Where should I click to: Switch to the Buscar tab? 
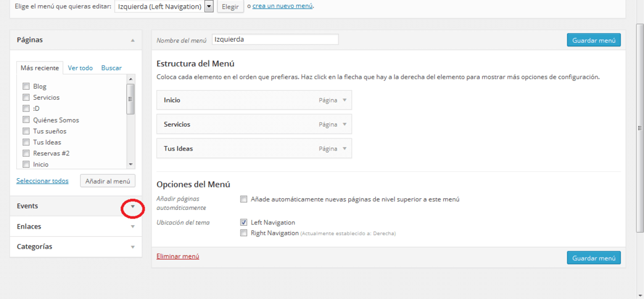111,68
